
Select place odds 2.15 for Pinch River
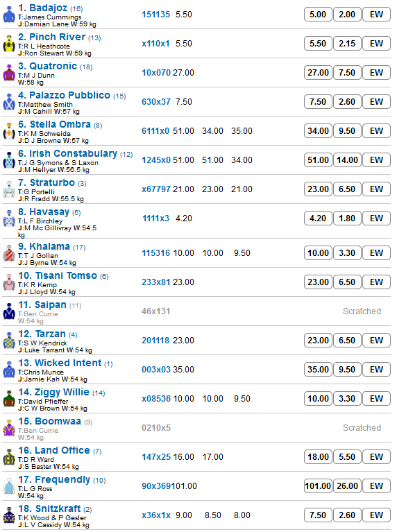pyautogui.click(x=347, y=44)
